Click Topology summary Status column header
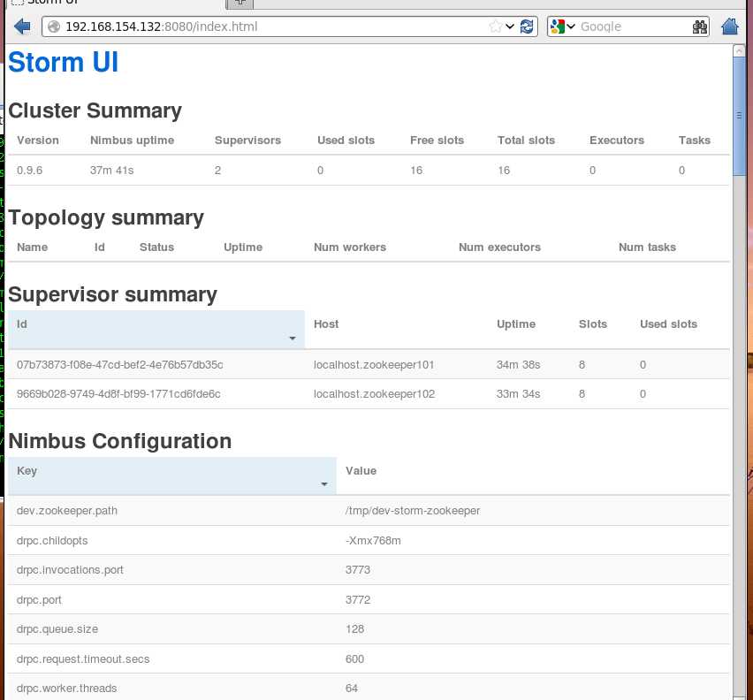Image resolution: width=753 pixels, height=700 pixels. point(156,247)
